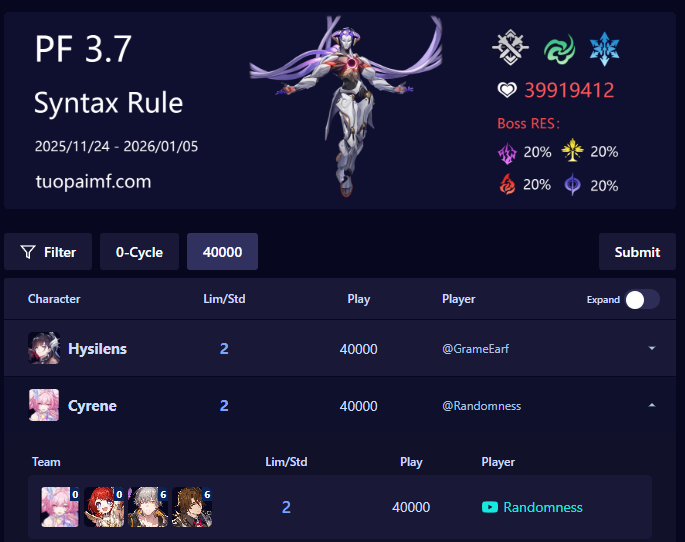685x542 pixels.
Task: Click Hysilens row play score 40000
Action: 359,349
